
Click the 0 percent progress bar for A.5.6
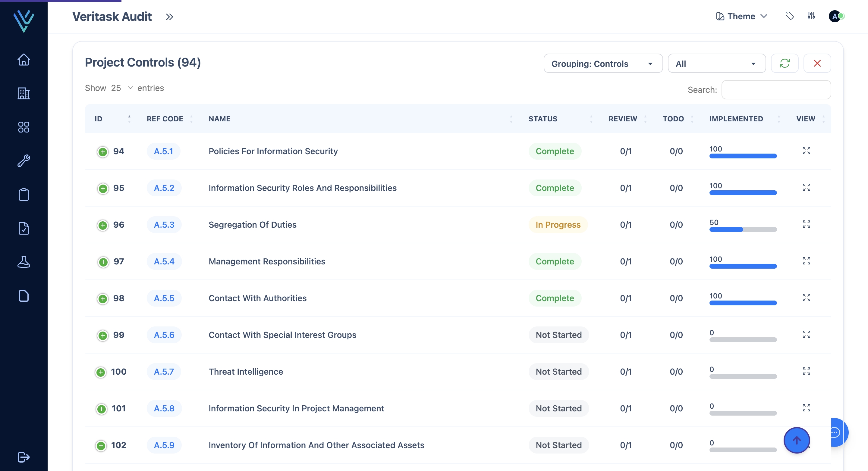point(743,340)
